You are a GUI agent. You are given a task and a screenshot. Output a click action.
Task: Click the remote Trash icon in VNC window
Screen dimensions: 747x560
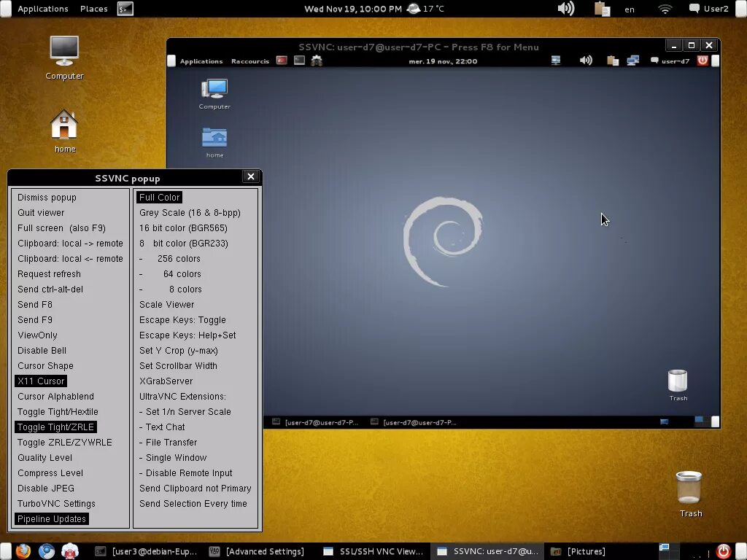pos(678,385)
